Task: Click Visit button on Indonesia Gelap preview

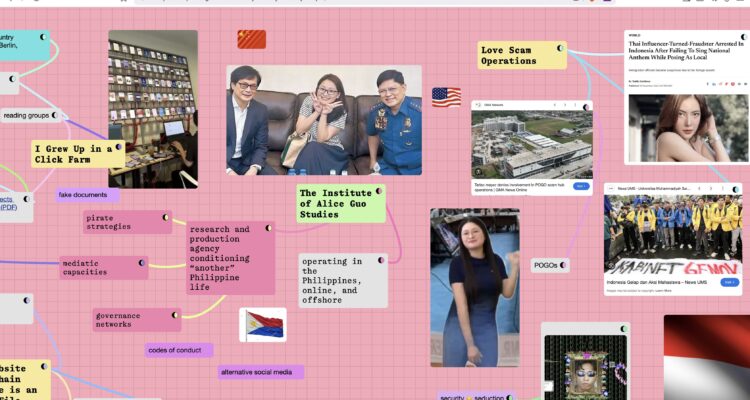Action: coord(730,282)
